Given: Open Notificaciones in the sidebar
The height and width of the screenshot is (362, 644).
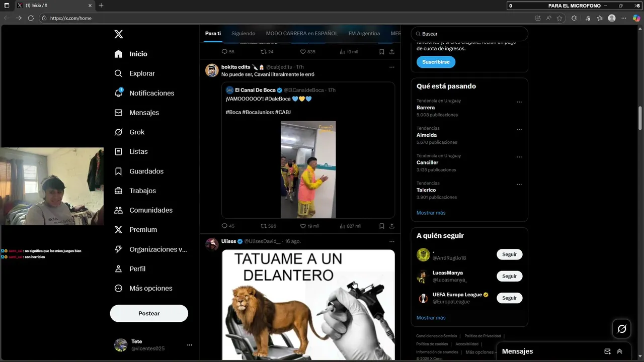Looking at the screenshot, I should click(x=144, y=93).
